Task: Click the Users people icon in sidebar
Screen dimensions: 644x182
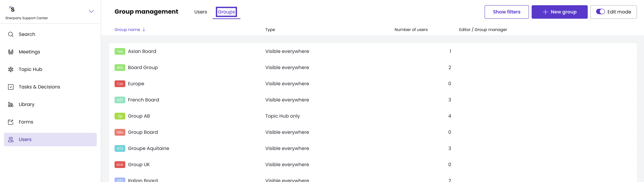Action: [x=11, y=140]
